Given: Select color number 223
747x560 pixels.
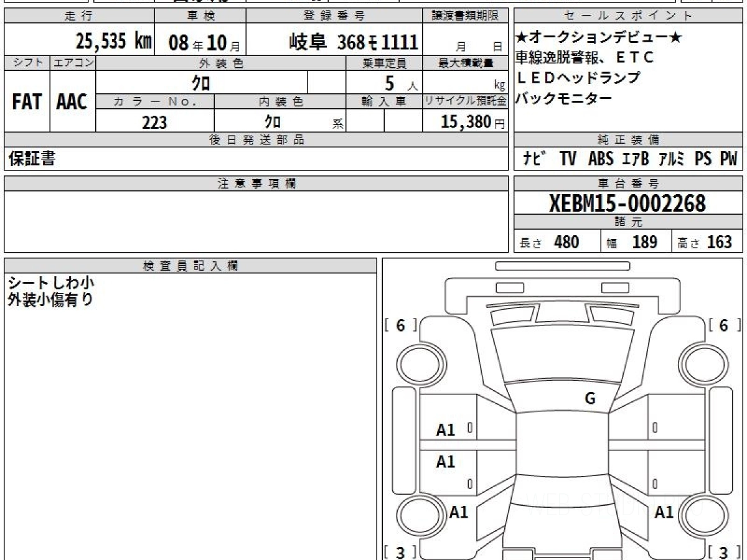Looking at the screenshot, I should pyautogui.click(x=155, y=122).
